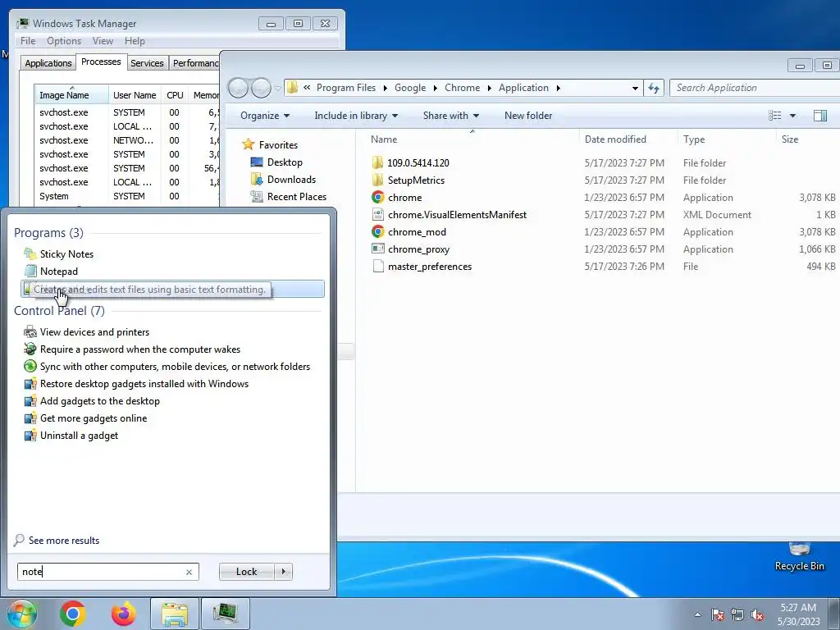Screen dimensions: 840x630
Task: Open Task Manager View menu
Action: pyautogui.click(x=103, y=41)
